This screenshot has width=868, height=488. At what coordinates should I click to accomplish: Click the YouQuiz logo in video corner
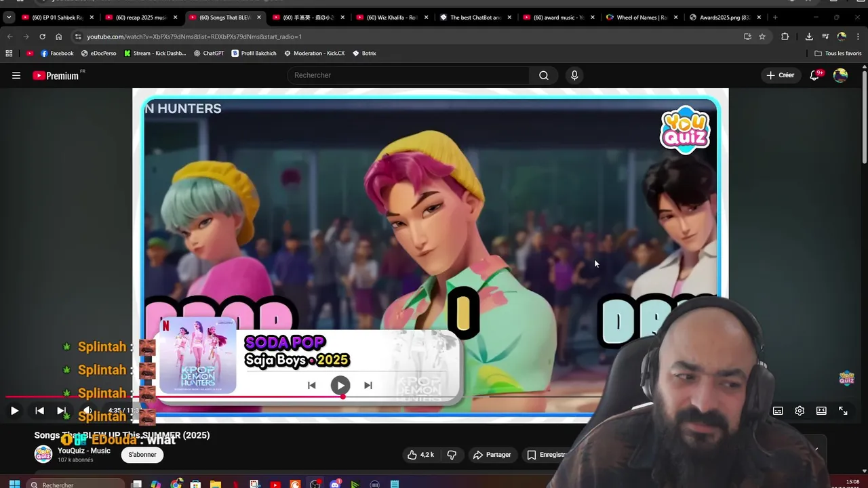tap(685, 130)
